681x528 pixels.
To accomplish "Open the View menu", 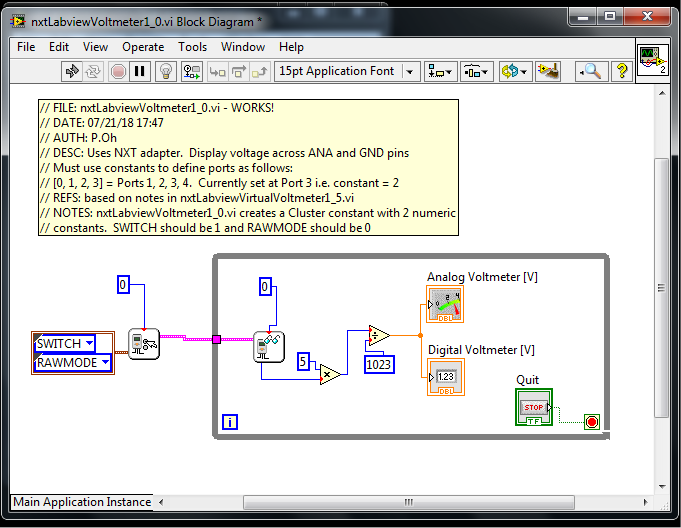I will 95,47.
